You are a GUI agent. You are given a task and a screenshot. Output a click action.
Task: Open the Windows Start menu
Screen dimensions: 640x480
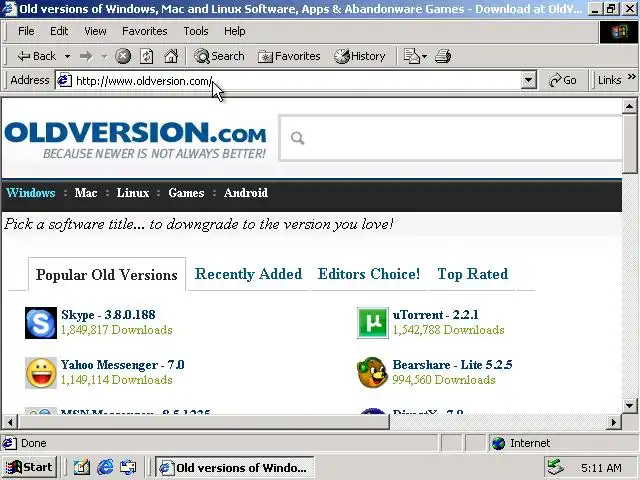pos(29,467)
